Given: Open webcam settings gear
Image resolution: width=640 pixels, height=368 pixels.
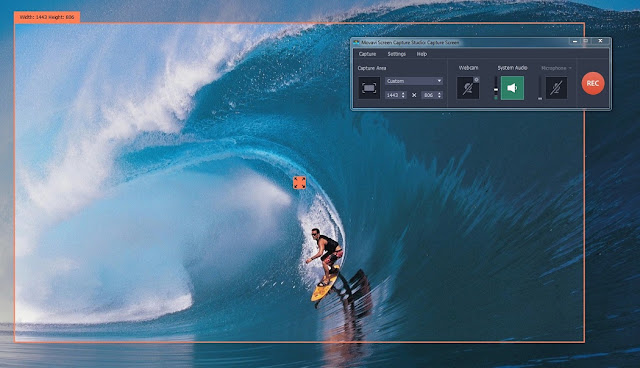Looking at the screenshot, I should (476, 80).
